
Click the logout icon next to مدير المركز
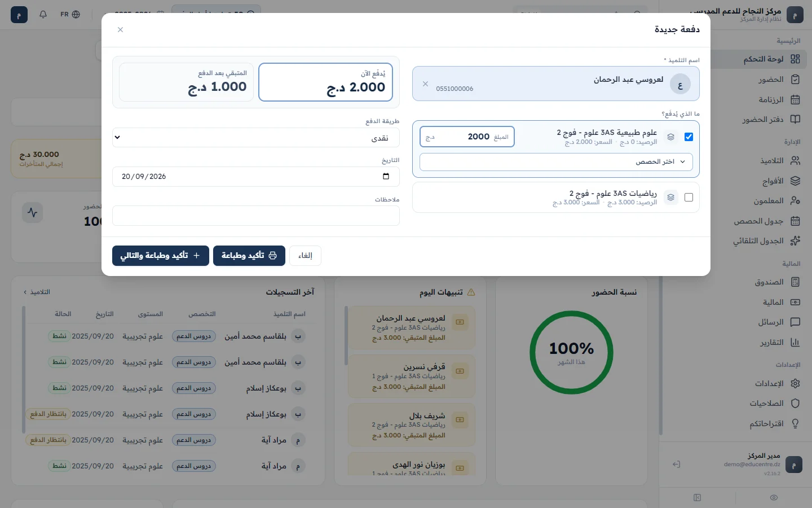tap(677, 464)
